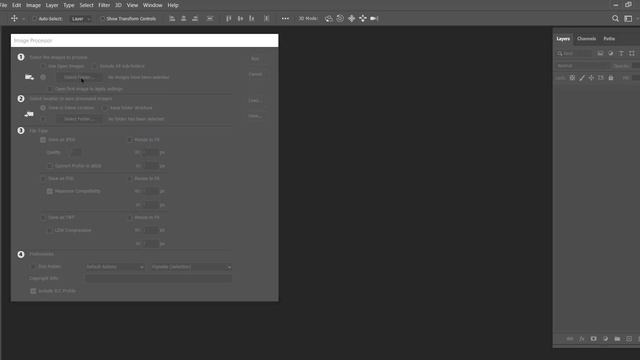Image resolution: width=640 pixels, height=360 pixels.
Task: Prevent artboard auto-nesting lock icon
Action: 601,78
